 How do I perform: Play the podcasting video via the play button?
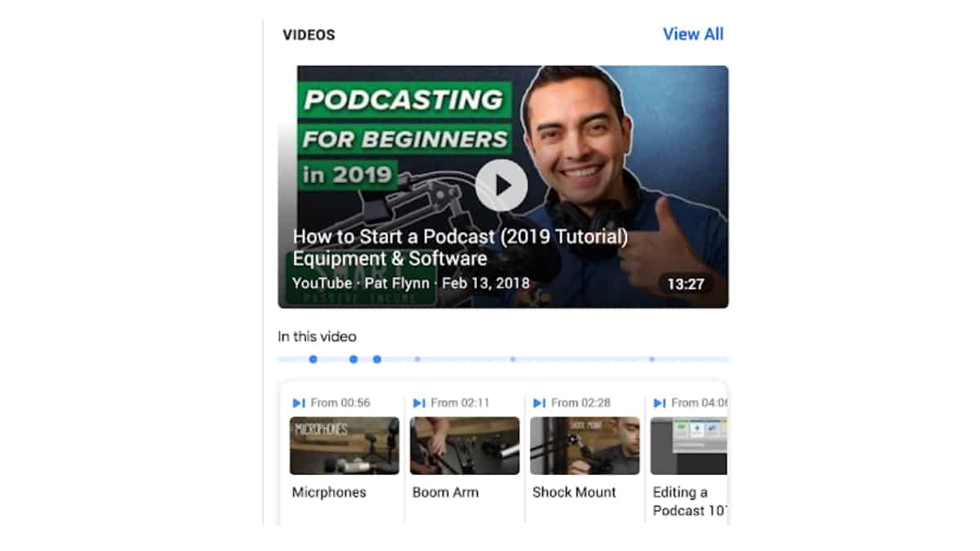click(x=501, y=185)
